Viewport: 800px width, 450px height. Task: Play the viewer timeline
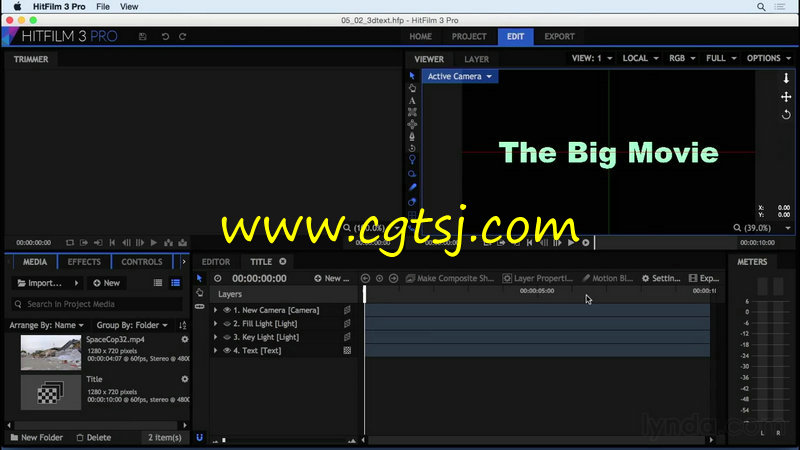point(571,243)
